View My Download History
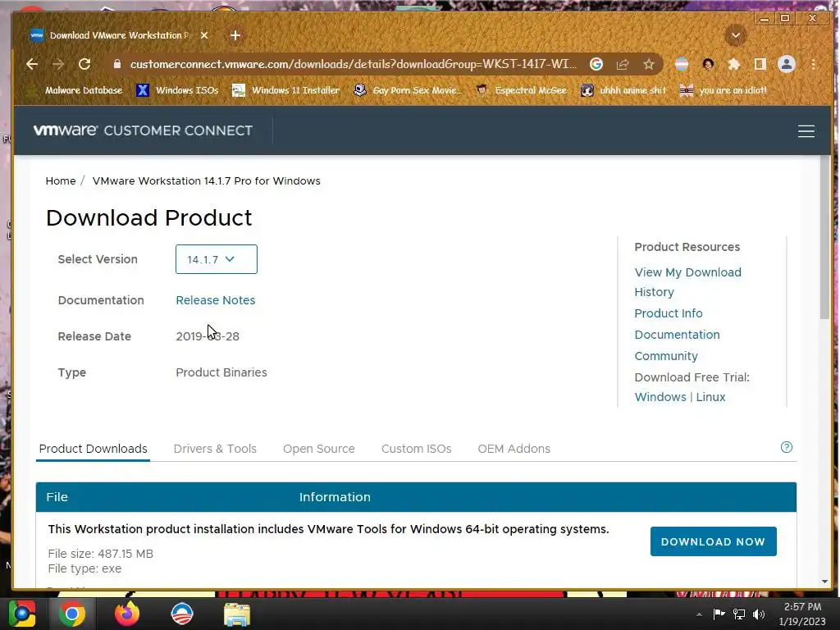The width and height of the screenshot is (840, 630). click(x=688, y=282)
